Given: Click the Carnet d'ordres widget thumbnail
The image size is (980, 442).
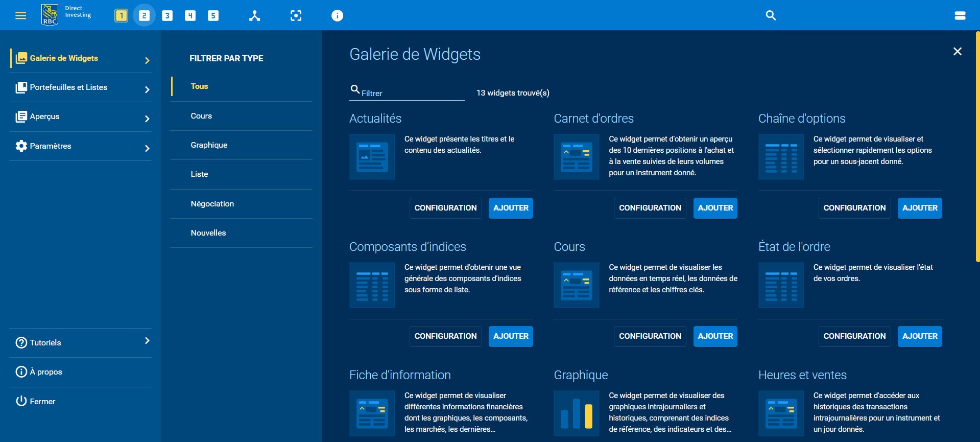Looking at the screenshot, I should tap(577, 157).
